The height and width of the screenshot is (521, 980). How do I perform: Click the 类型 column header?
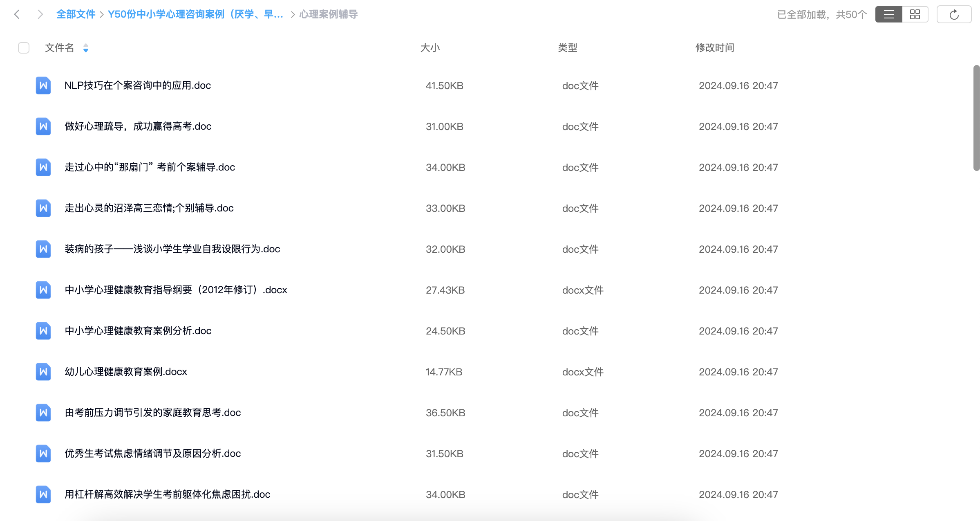pyautogui.click(x=568, y=48)
